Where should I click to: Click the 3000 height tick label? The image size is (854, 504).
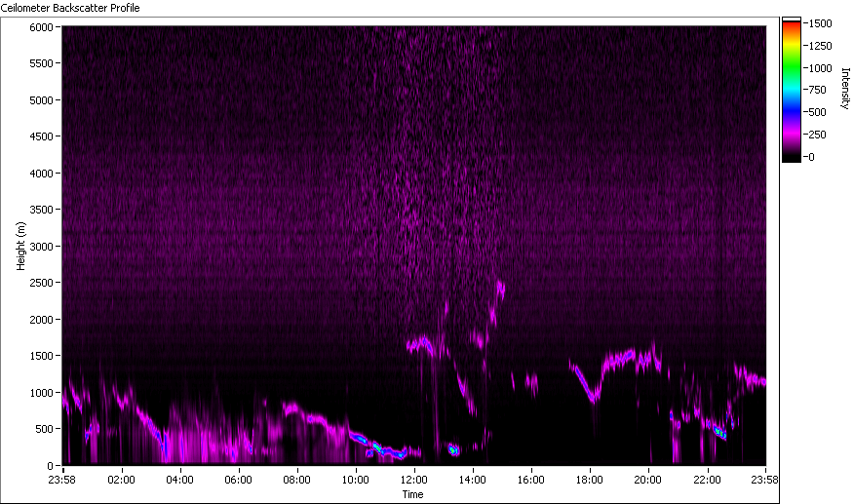tap(41, 247)
